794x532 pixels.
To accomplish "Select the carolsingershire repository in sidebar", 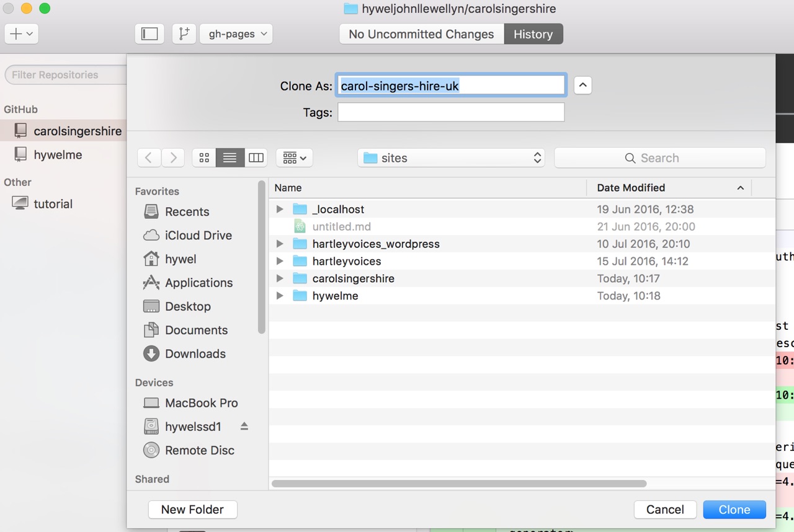I will coord(63,131).
